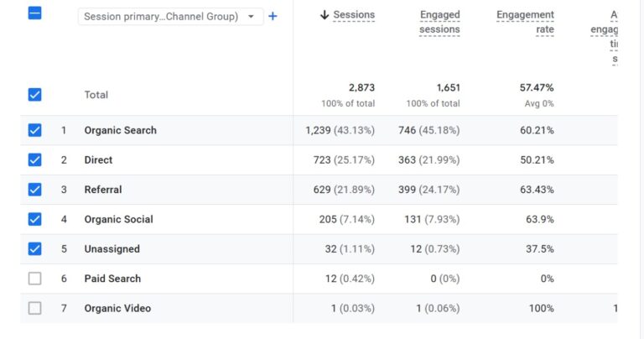
Task: Click the Organic Video row label
Action: tap(117, 308)
